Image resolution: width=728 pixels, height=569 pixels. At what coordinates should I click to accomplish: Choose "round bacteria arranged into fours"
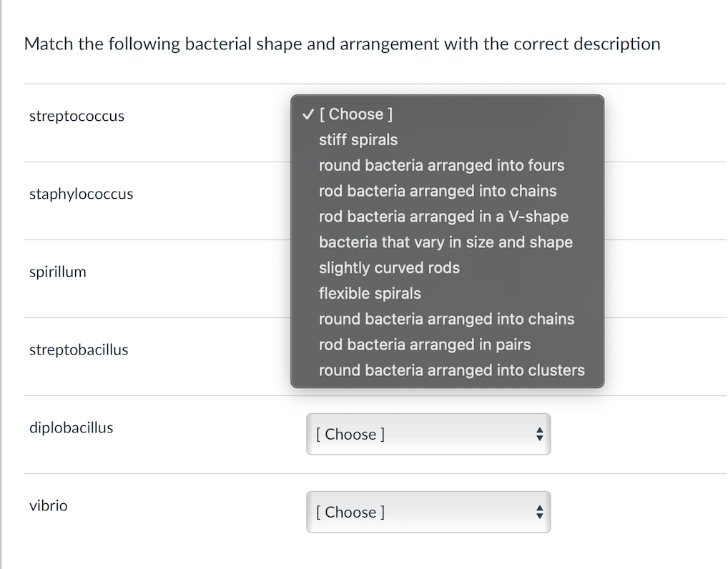(441, 165)
